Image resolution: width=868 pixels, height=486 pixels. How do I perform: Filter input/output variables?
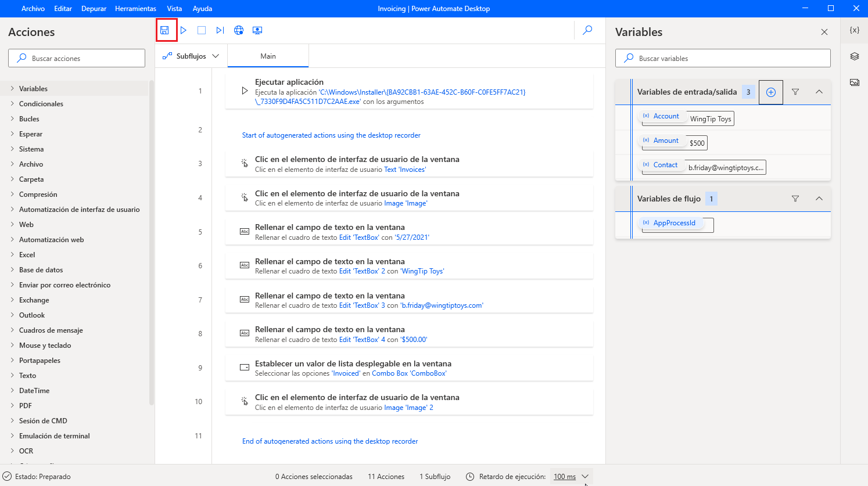coord(795,92)
